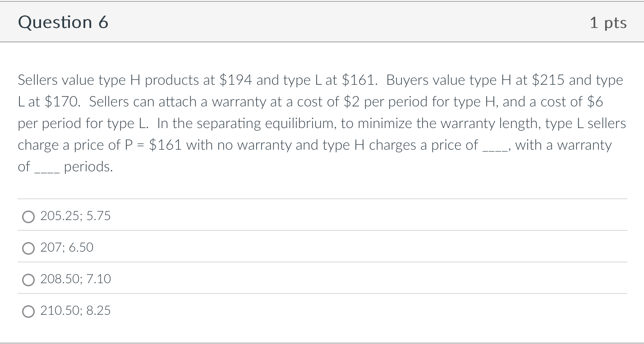Click the answer text 207; 6.50

66,248
